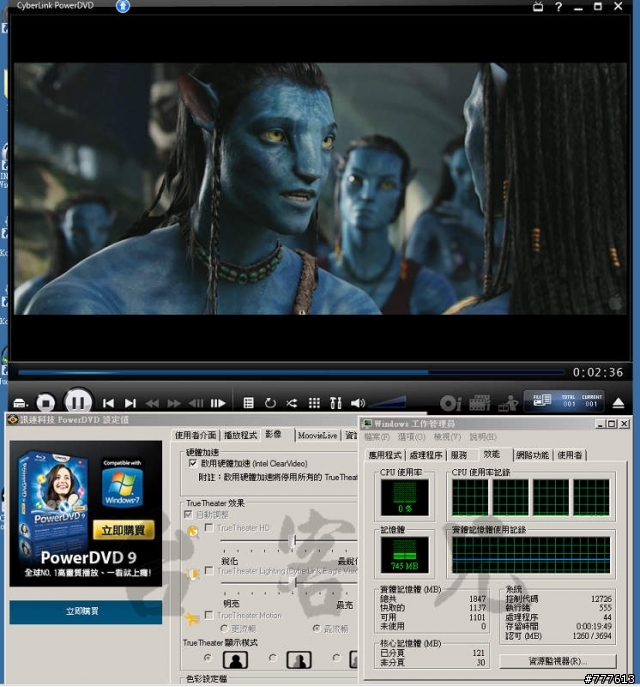Switch to 播放程式 settings tab

point(240,435)
